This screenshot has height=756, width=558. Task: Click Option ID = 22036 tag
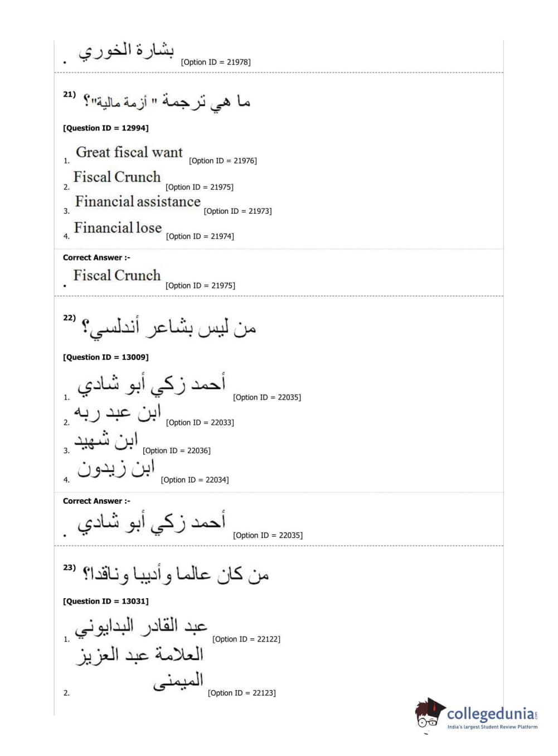[x=176, y=450]
